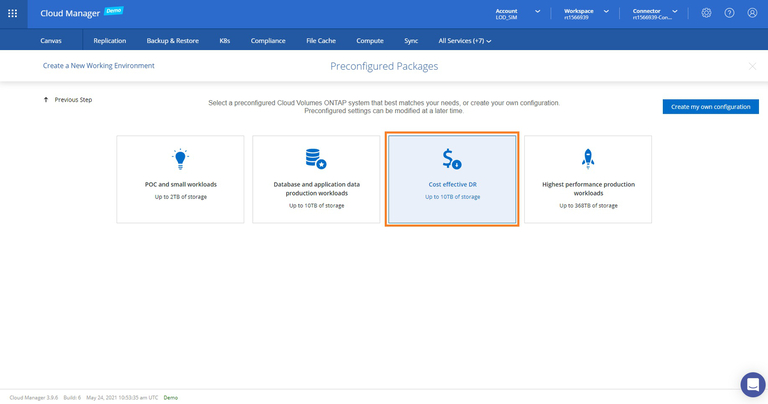Click Create my own configuration button

[x=710, y=106]
